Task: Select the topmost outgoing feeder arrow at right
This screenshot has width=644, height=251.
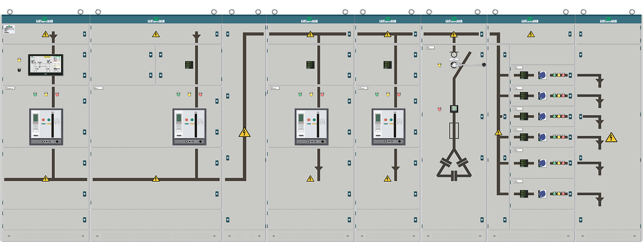Action: coord(591,80)
